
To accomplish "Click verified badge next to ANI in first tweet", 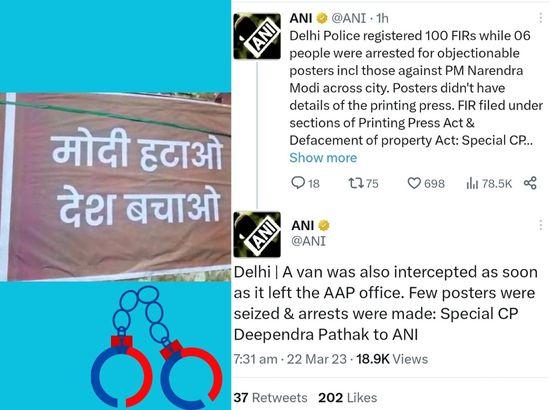I will click(x=322, y=18).
